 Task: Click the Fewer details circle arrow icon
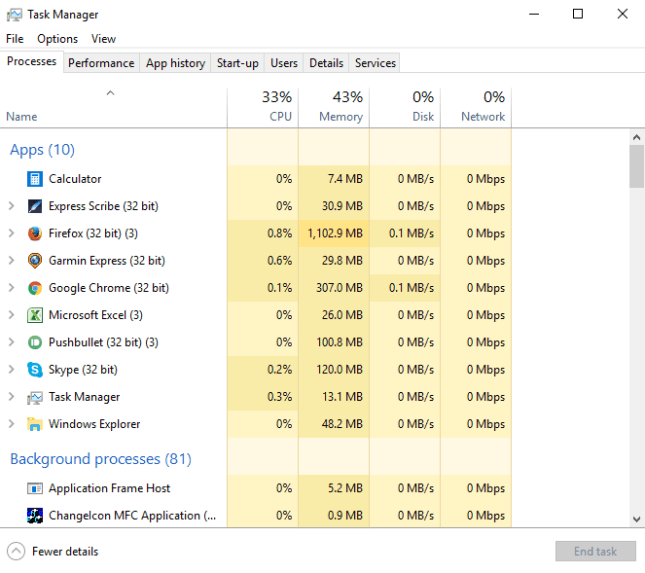point(16,551)
